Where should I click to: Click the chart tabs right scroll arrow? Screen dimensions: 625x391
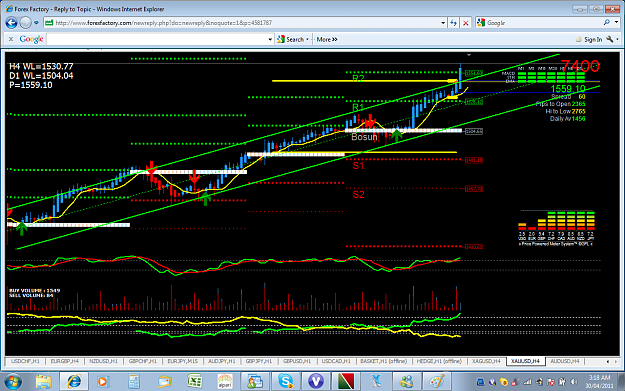click(616, 362)
